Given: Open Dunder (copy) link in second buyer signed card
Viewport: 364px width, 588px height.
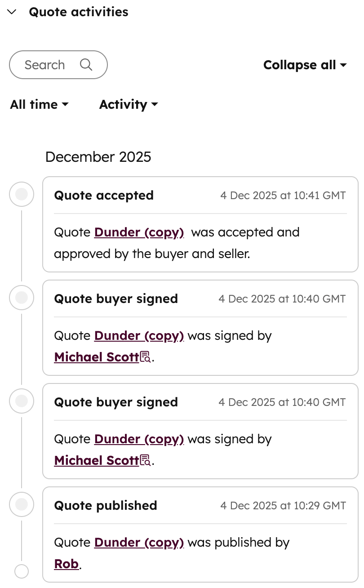Looking at the screenshot, I should coord(139,439).
